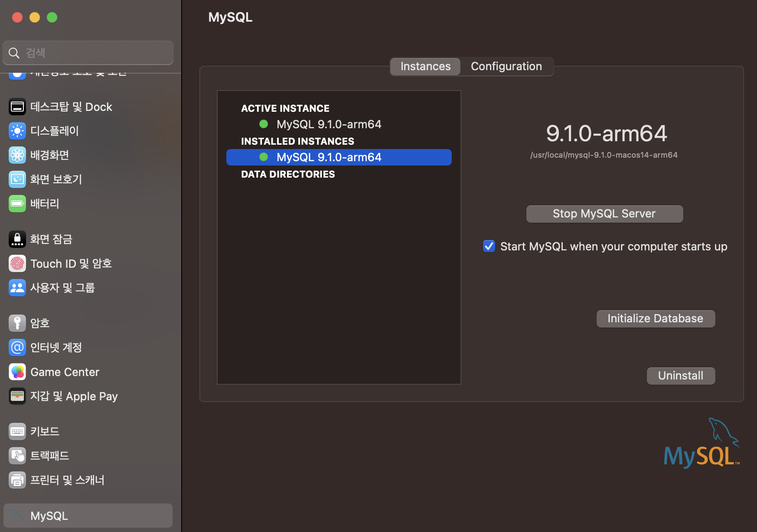Focus the sidebar search field
Viewport: 757px width, 532px height.
88,53
